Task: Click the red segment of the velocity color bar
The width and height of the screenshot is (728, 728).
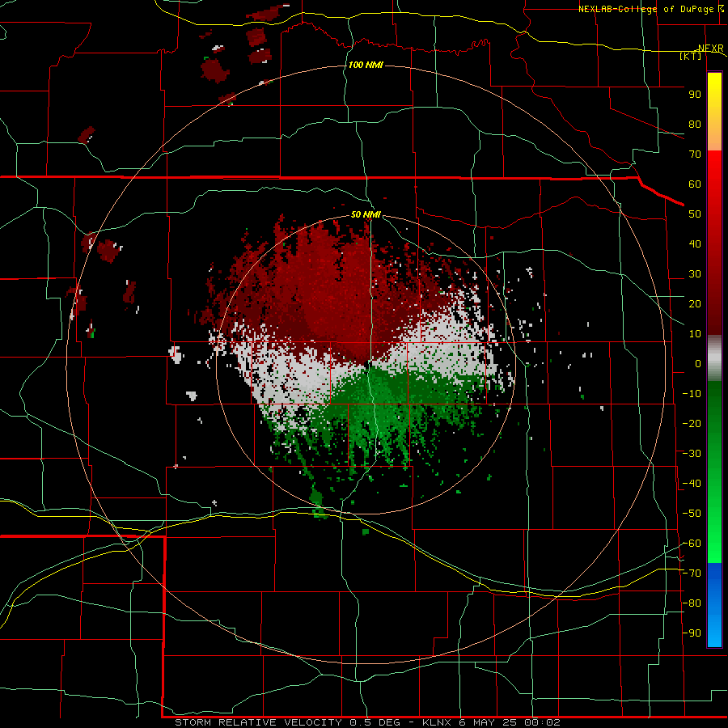Action: (714, 243)
